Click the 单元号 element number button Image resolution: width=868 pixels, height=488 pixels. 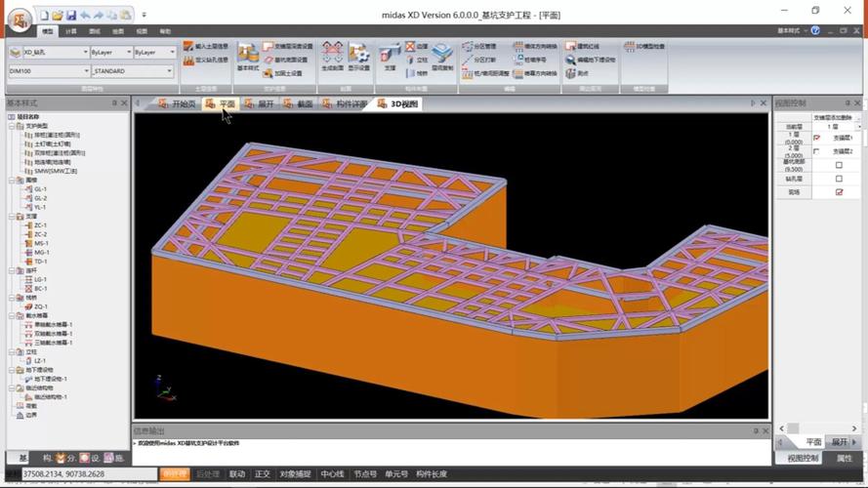(x=396, y=474)
